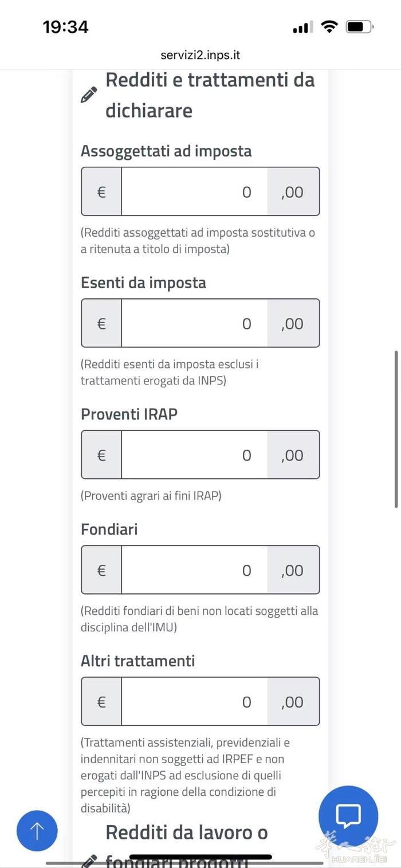
Task: Focus the Proventi IRAP amount field
Action: click(x=194, y=455)
